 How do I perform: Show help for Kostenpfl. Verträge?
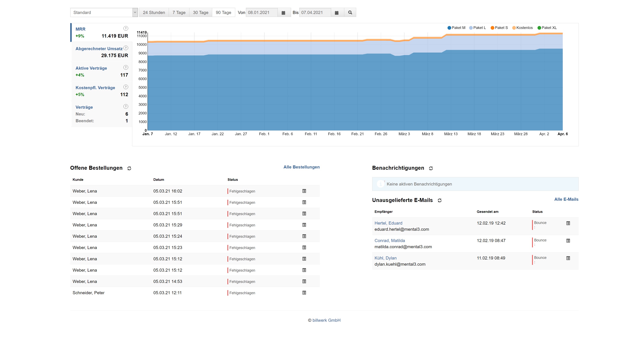point(126,87)
